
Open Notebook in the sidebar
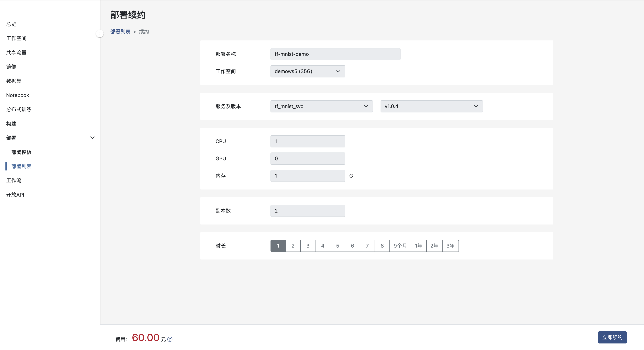18,95
